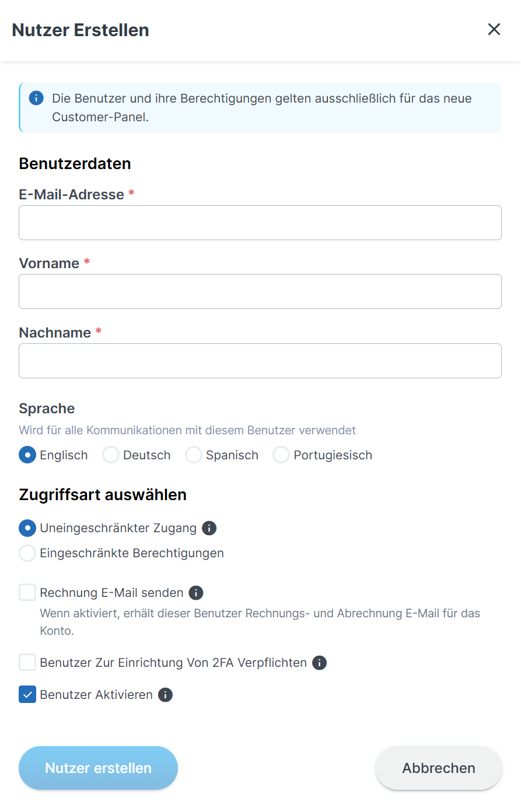Click info icon beside Rechnung E-Mail senden

tap(196, 593)
